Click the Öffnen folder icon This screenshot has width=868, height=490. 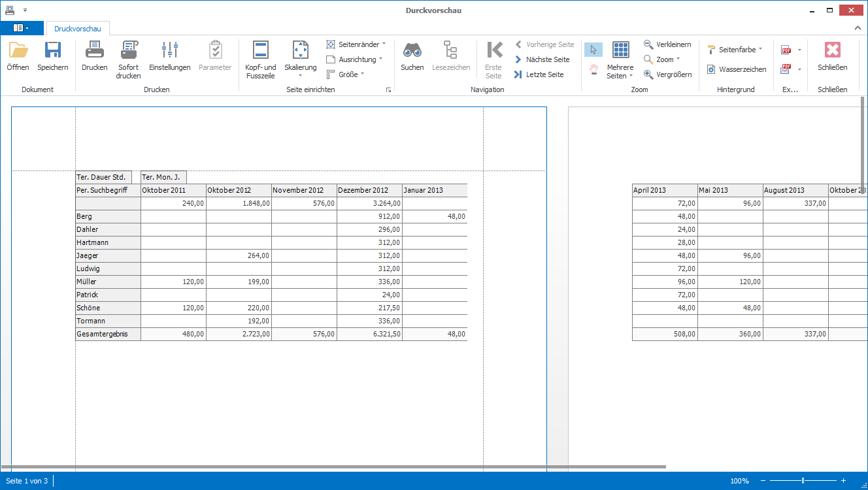click(x=18, y=51)
